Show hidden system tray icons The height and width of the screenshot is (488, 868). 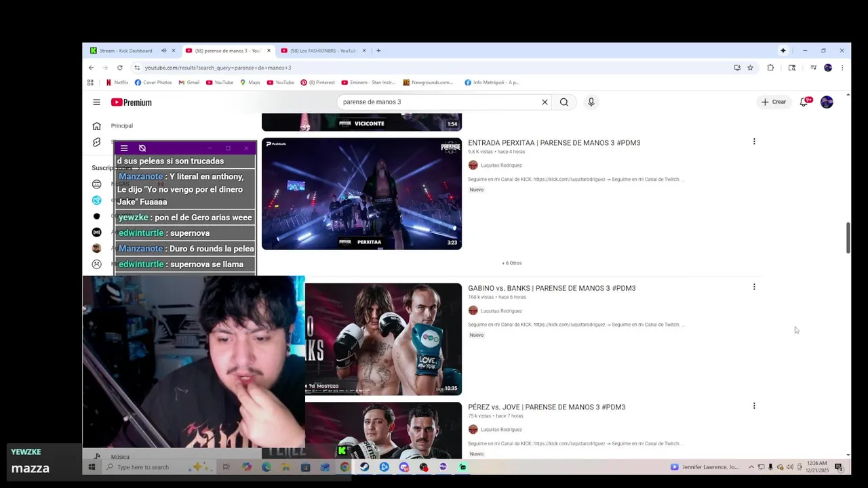[x=751, y=467]
